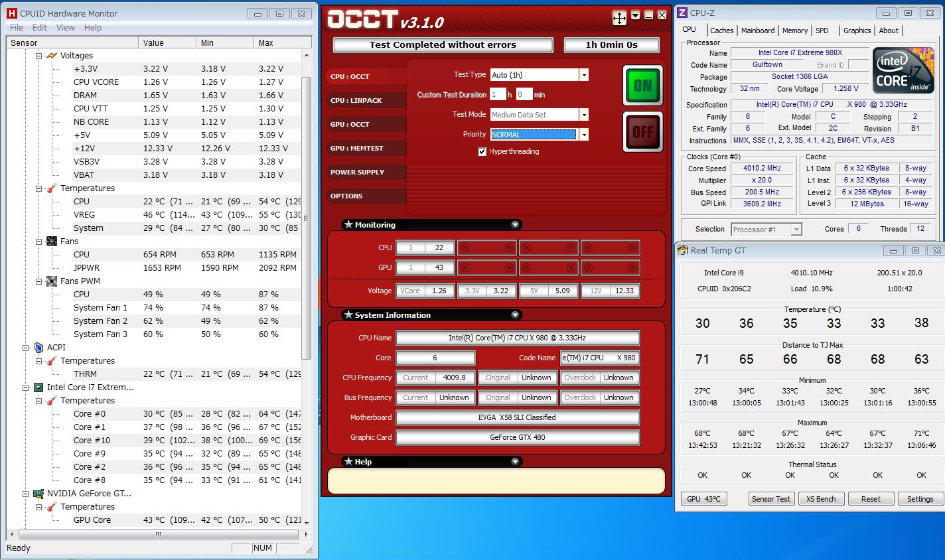Click the star icon beside Monitoring header
Viewport: 945px width, 560px height.
348,225
